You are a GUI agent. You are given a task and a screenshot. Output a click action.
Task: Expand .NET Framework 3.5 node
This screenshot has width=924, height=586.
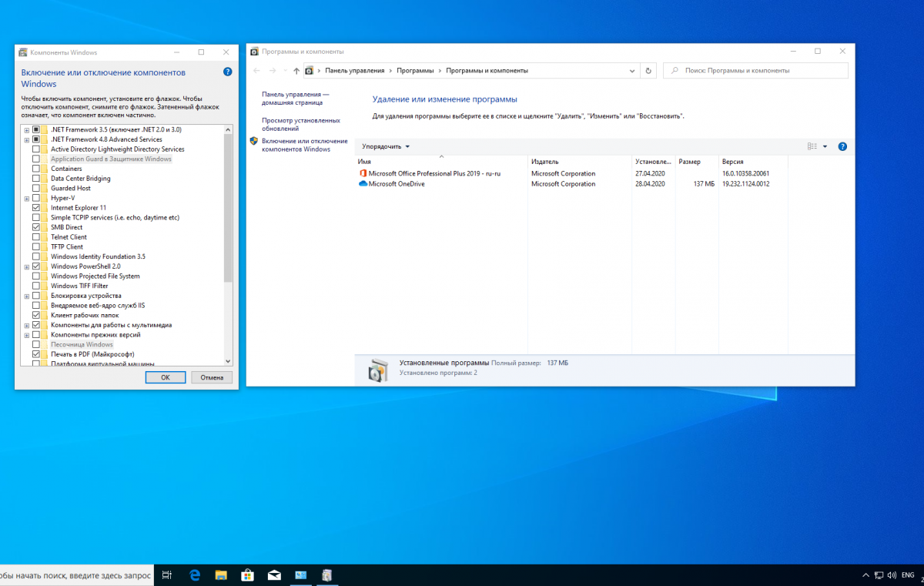coord(27,129)
